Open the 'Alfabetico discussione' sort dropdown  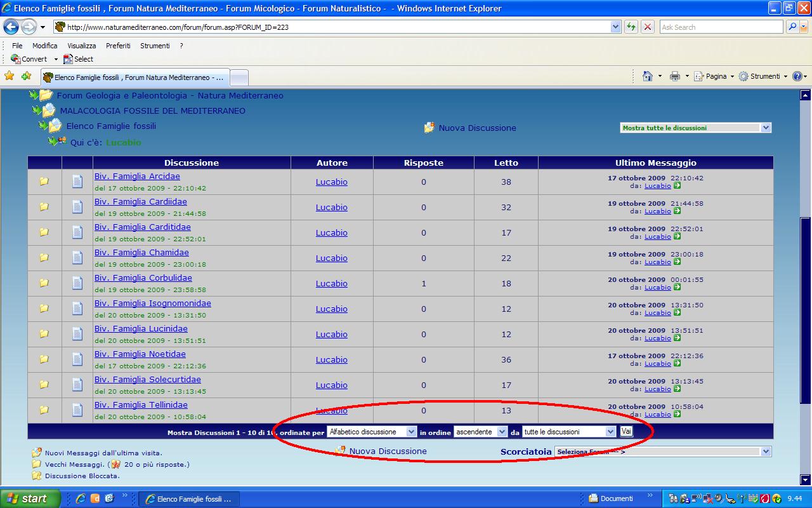coord(372,432)
